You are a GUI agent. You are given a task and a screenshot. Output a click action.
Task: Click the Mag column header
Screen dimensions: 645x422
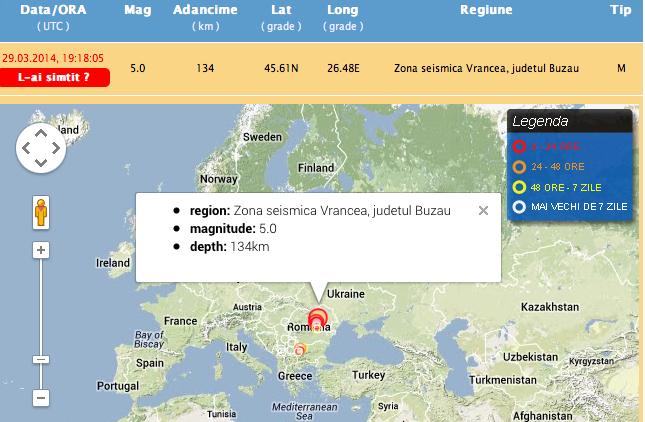(x=137, y=10)
